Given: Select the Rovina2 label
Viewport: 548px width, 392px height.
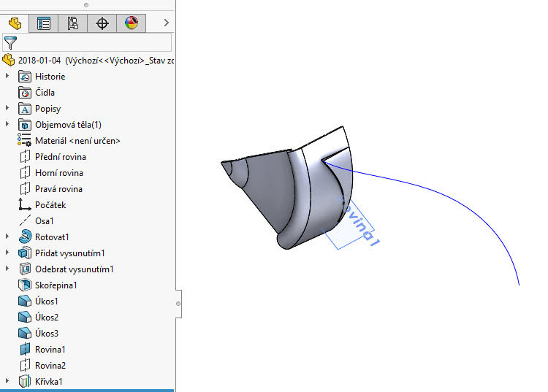Looking at the screenshot, I should click(x=50, y=366).
